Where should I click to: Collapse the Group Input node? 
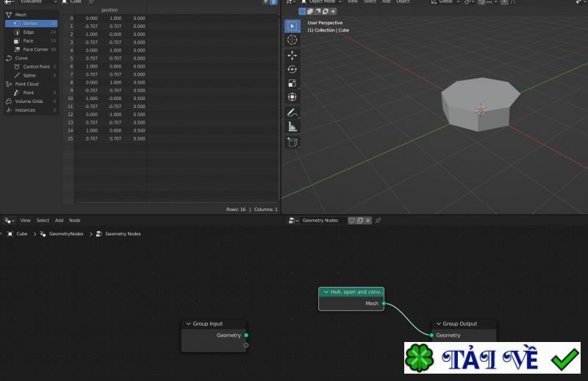[188, 324]
